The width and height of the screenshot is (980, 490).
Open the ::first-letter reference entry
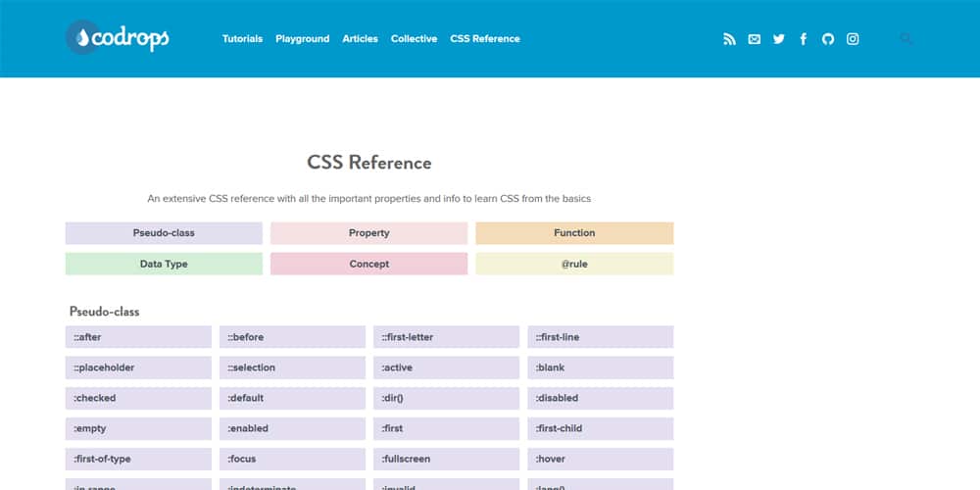pyautogui.click(x=446, y=337)
